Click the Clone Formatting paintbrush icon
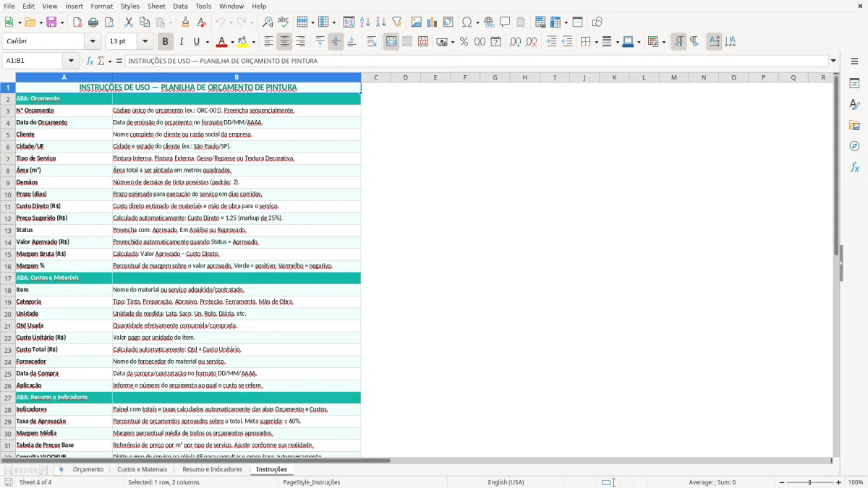Image resolution: width=868 pixels, height=488 pixels. (185, 22)
